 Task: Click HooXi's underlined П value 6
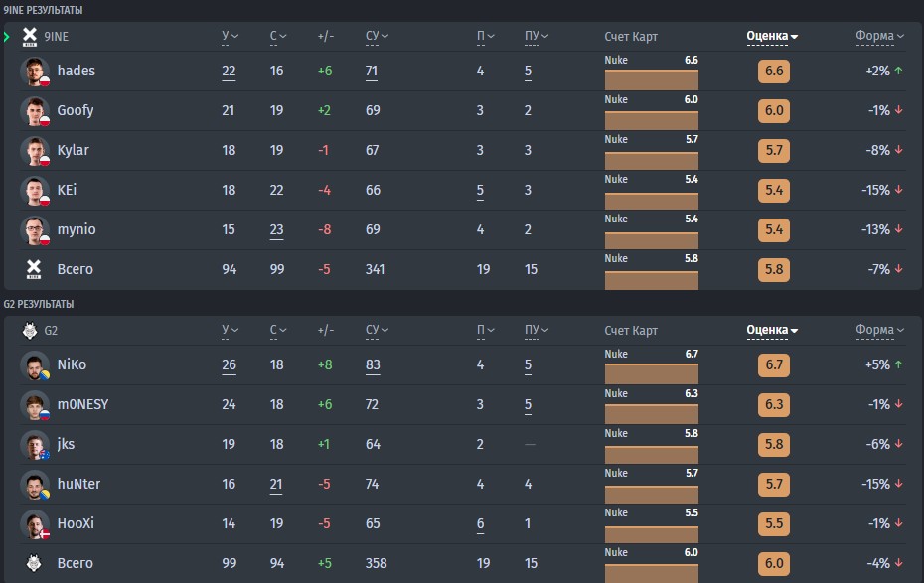480,524
